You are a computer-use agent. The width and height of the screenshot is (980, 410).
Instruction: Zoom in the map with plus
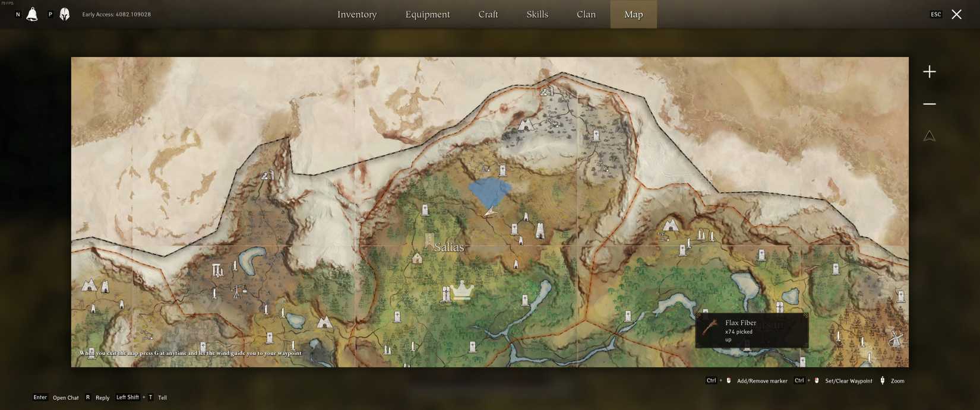click(929, 72)
